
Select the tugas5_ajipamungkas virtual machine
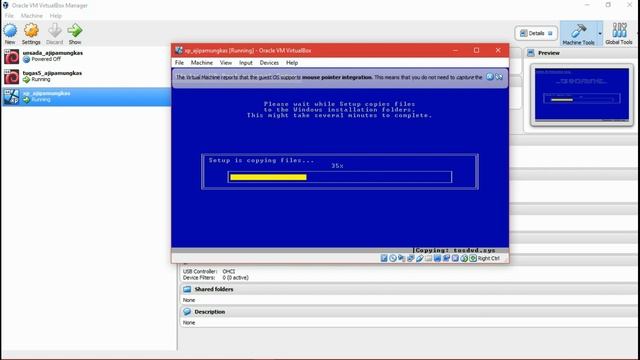tap(86, 77)
